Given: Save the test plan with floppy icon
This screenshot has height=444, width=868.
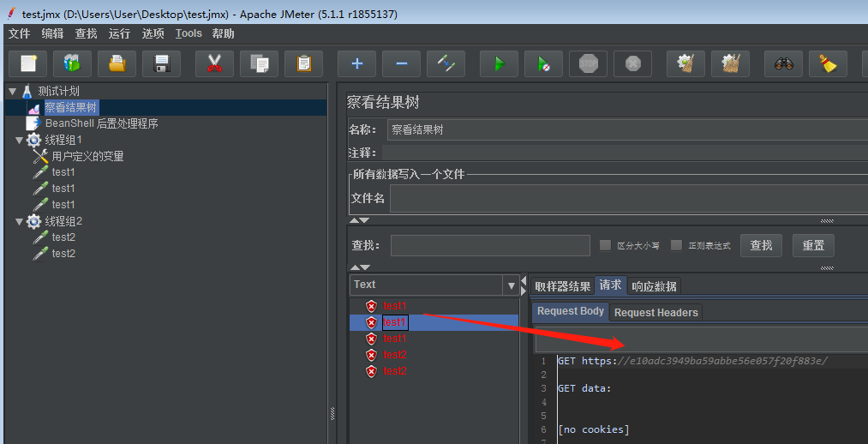Looking at the screenshot, I should pyautogui.click(x=161, y=63).
